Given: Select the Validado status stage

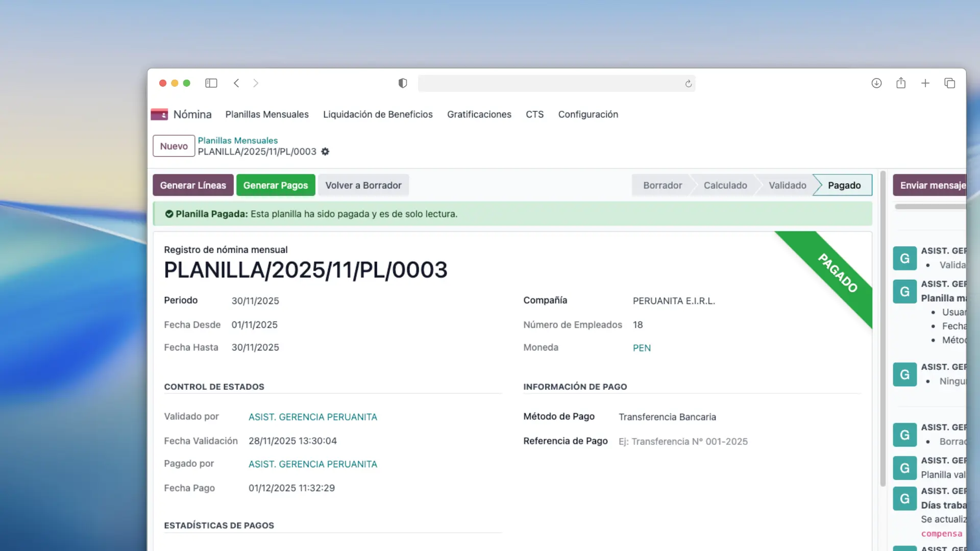Looking at the screenshot, I should point(787,185).
